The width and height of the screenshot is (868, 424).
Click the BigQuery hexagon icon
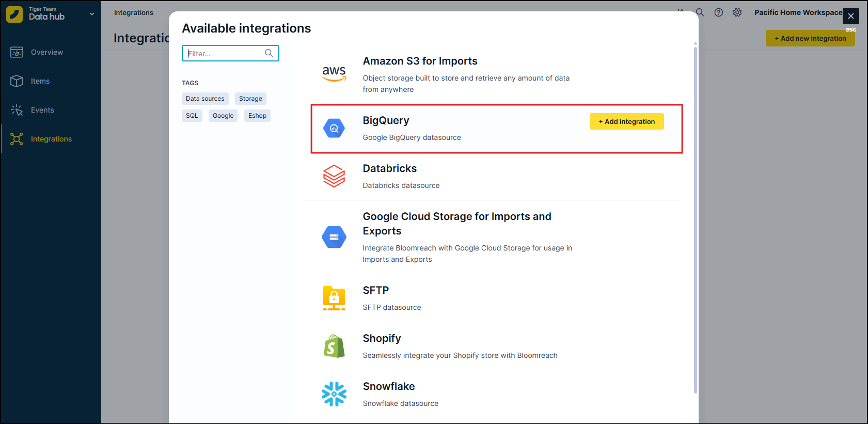(334, 128)
